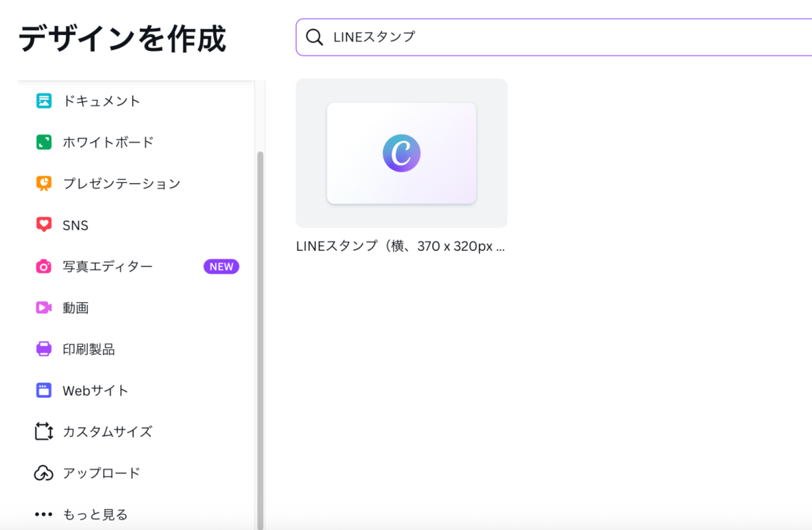This screenshot has height=530, width=812.
Task: Open 動画 category label
Action: (75, 308)
